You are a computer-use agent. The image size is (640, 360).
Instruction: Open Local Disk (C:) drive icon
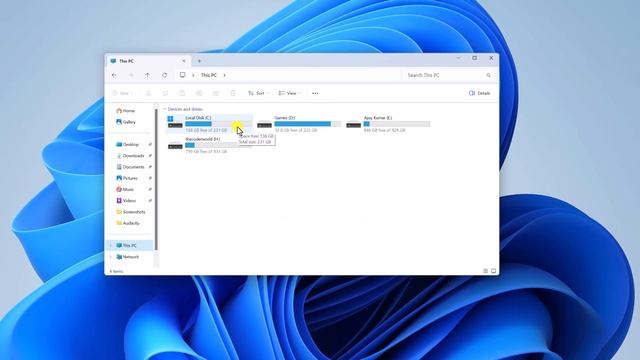pyautogui.click(x=175, y=122)
